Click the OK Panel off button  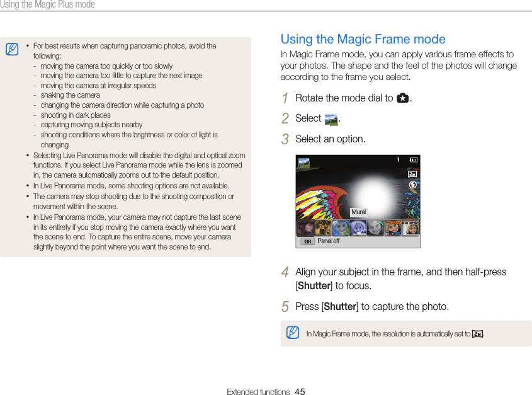point(320,241)
